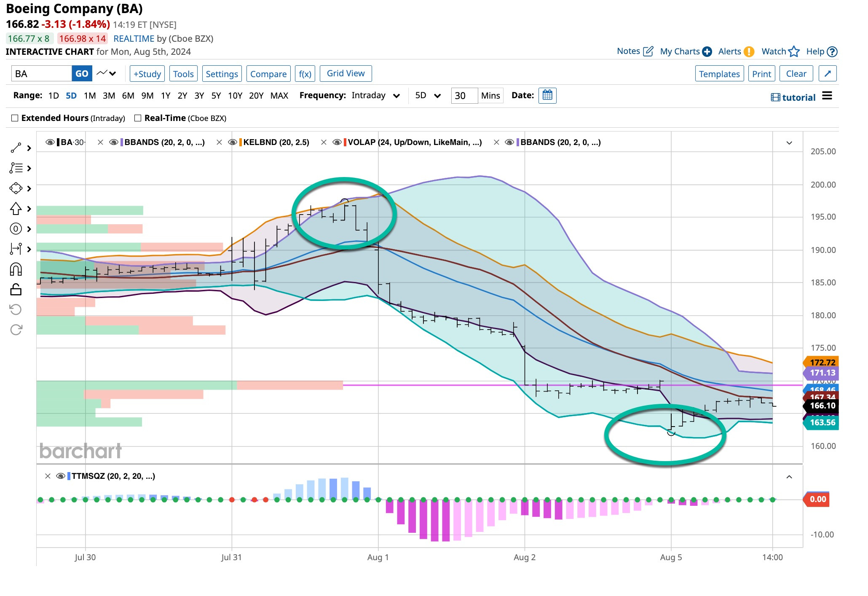Open the Fibonacci list tools
The image size is (868, 596).
(x=16, y=168)
